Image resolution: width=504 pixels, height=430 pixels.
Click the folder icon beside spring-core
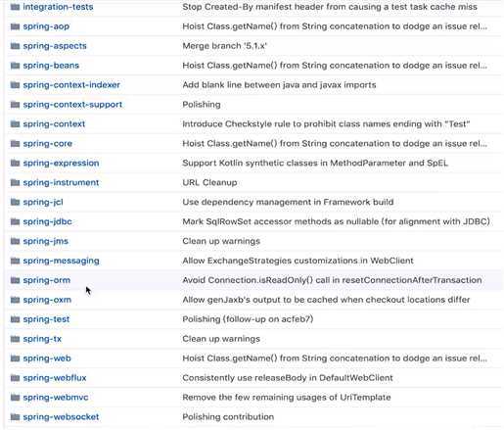pyautogui.click(x=15, y=143)
